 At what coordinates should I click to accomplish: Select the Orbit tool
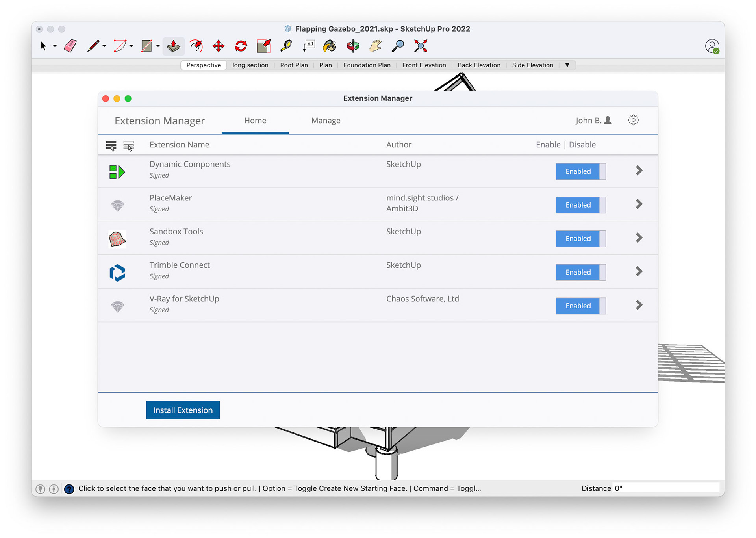353,46
